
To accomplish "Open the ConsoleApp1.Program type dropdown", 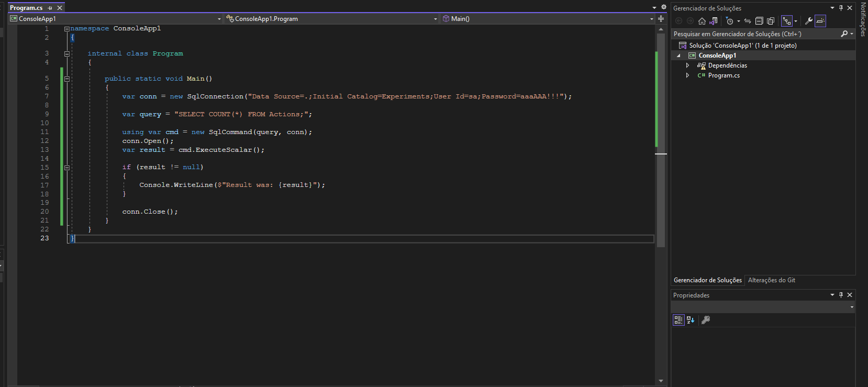I will point(332,19).
